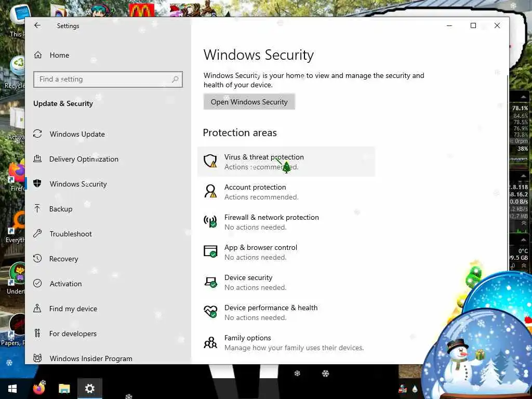
Task: Go to Find my device page
Action: [x=73, y=309]
